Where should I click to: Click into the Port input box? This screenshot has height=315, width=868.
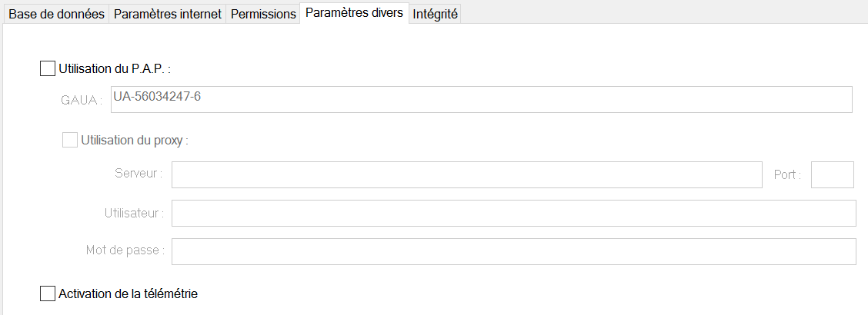[833, 174]
